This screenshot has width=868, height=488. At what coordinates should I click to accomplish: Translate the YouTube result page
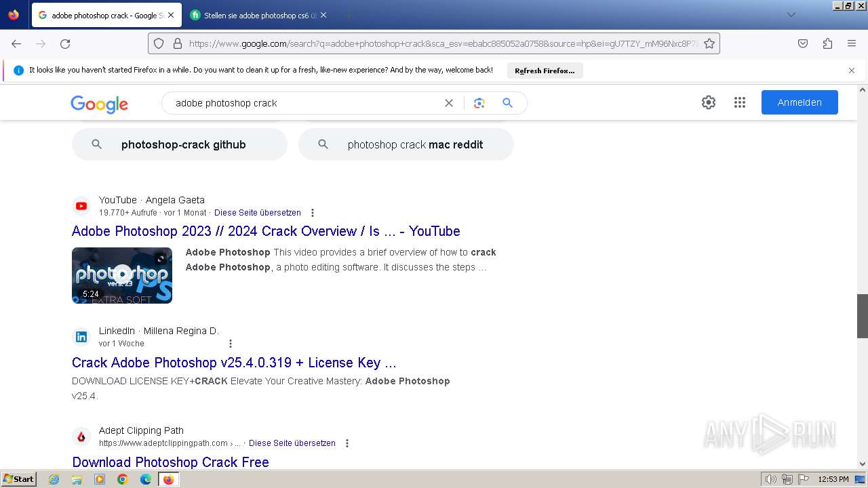click(x=258, y=213)
